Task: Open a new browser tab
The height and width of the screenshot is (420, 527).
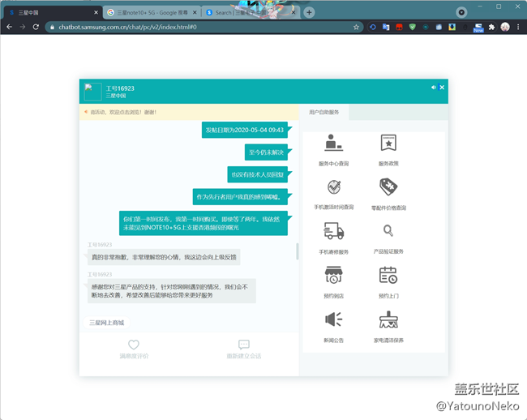Action: click(309, 12)
